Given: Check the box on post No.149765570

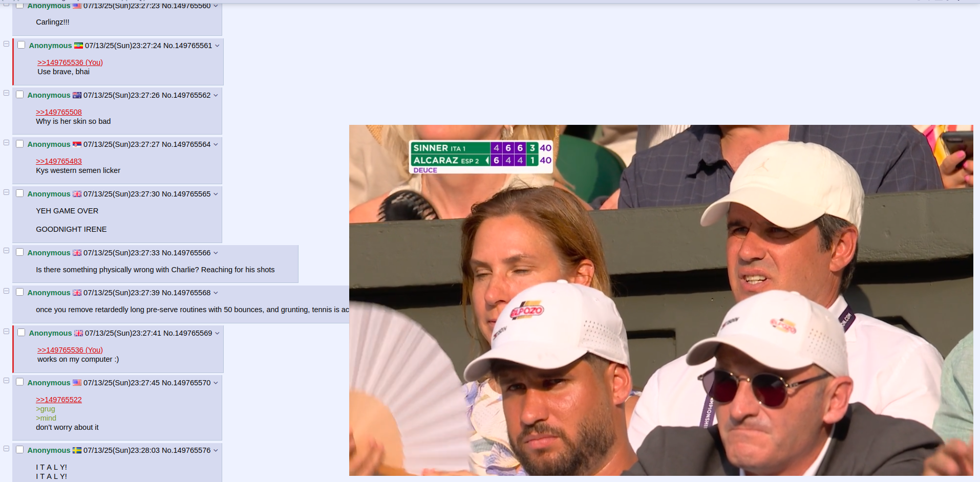Looking at the screenshot, I should point(20,382).
